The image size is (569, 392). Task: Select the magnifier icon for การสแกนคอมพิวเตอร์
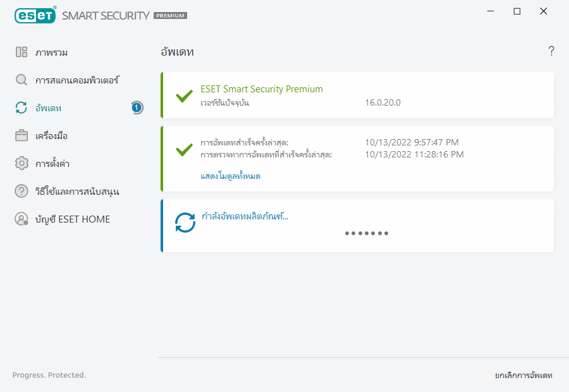point(21,80)
